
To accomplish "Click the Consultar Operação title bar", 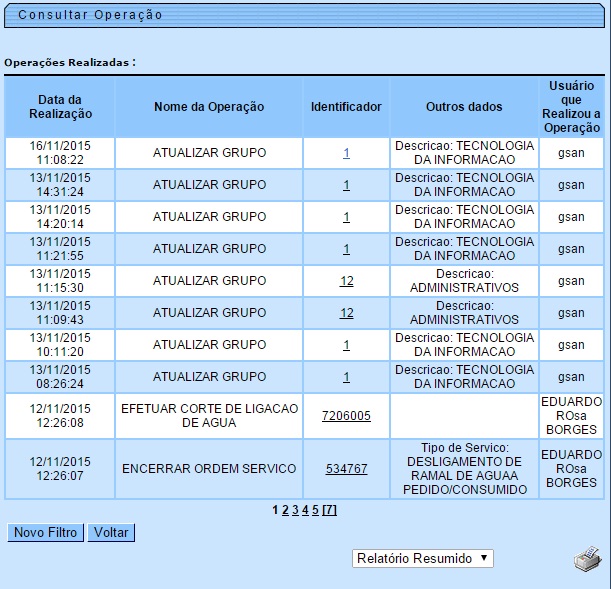I will 90,16.
